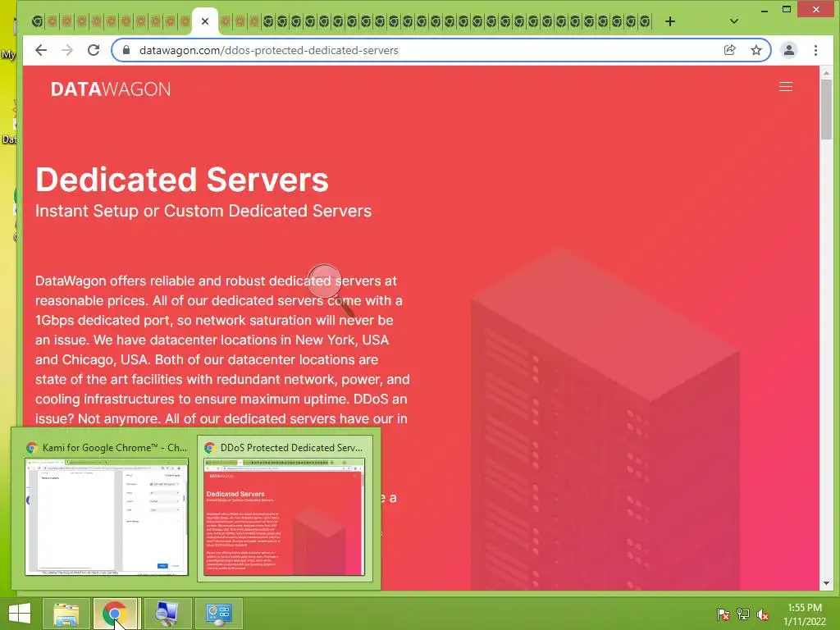Open the computer magnifier taskbar app
The image size is (840, 630).
(167, 614)
